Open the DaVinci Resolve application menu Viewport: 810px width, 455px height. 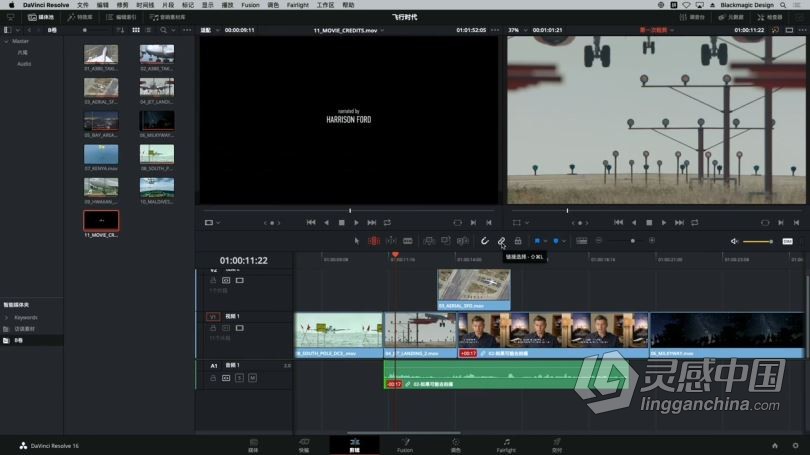pyautogui.click(x=46, y=5)
